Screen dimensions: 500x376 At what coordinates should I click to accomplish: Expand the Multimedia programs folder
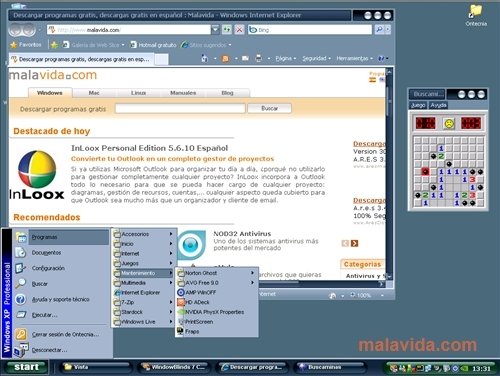coord(143,283)
